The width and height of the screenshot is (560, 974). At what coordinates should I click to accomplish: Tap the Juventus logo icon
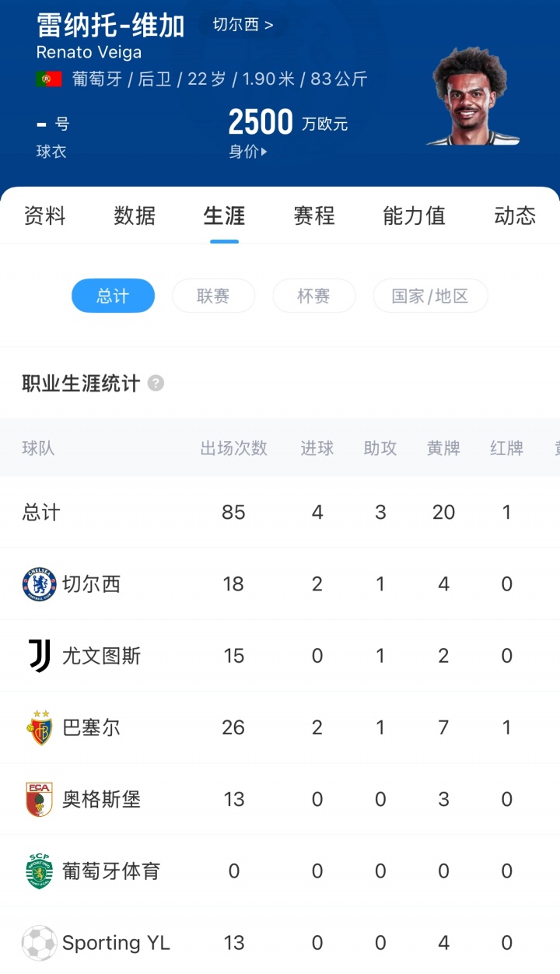click(39, 656)
